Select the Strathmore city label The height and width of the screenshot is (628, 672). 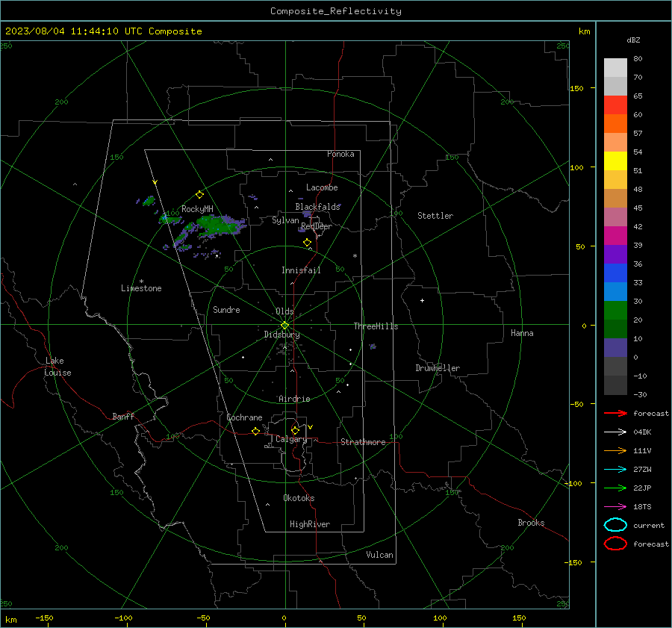click(363, 442)
